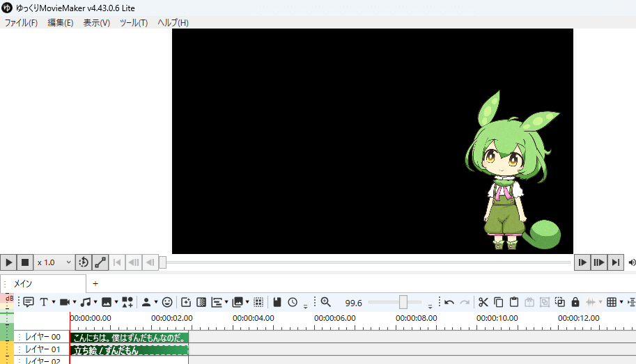This screenshot has width=636, height=364.
Task: Click the smiley face icon in timeline toolbar
Action: pos(167,302)
